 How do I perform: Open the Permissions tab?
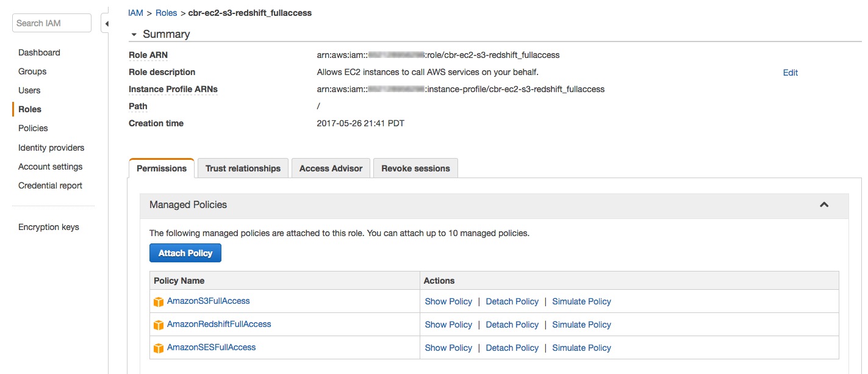(x=162, y=168)
